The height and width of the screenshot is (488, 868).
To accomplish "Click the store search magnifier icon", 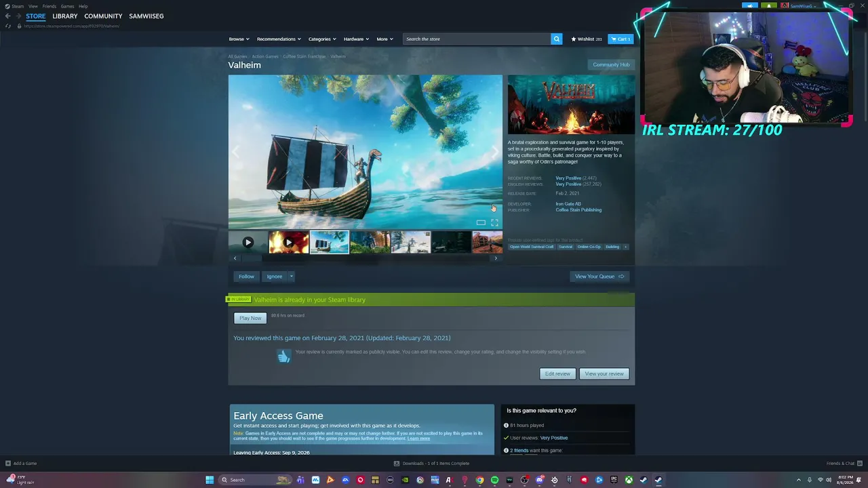I will coord(557,39).
